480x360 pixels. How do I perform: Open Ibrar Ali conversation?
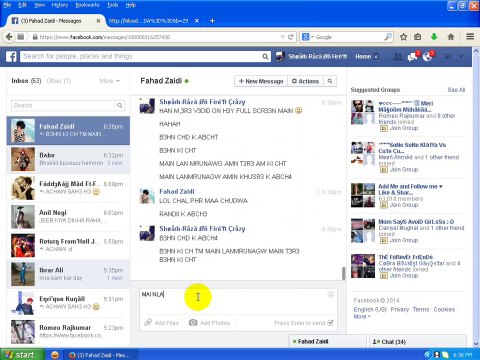click(68, 274)
